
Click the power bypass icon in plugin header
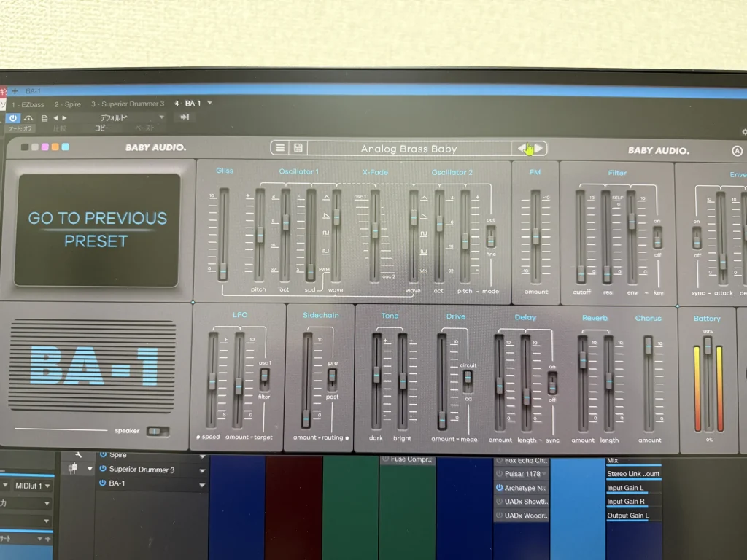point(13,117)
